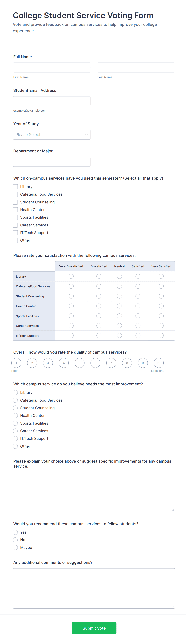Rate Sports Facilities as Neutral
This screenshot has height=644, width=186.
(119, 316)
